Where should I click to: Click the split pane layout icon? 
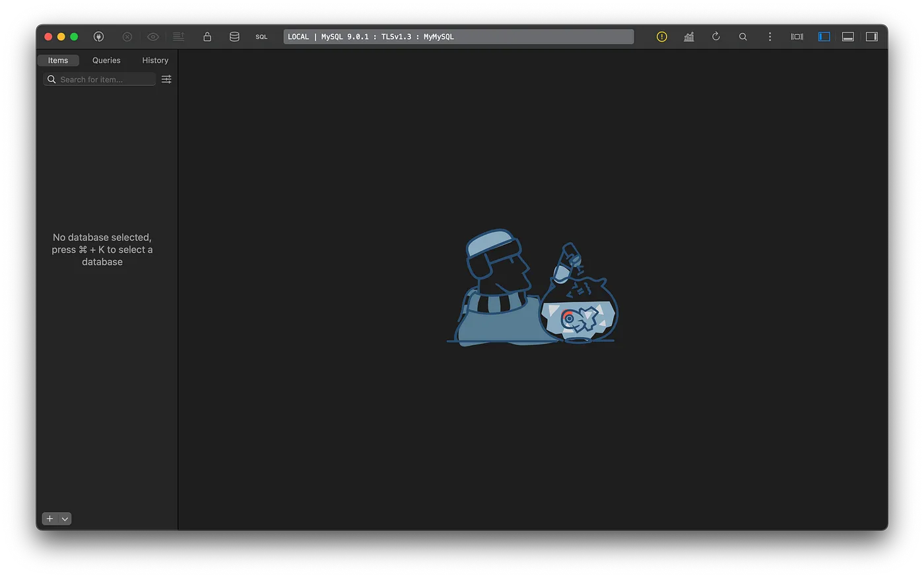(x=797, y=37)
